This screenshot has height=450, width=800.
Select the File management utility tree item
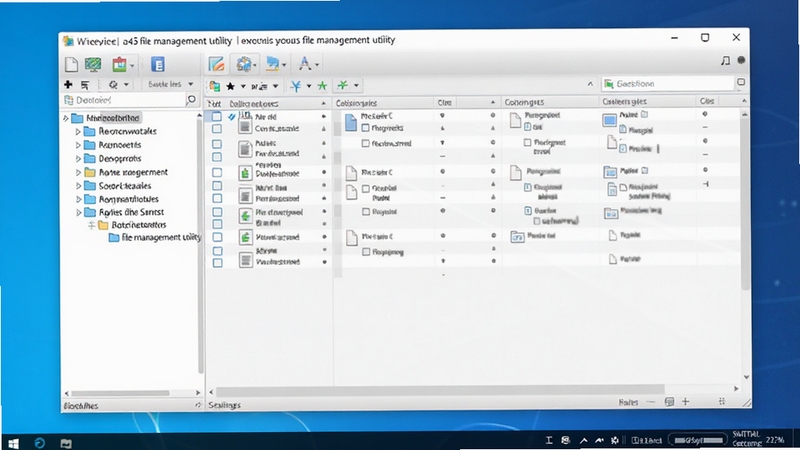160,237
